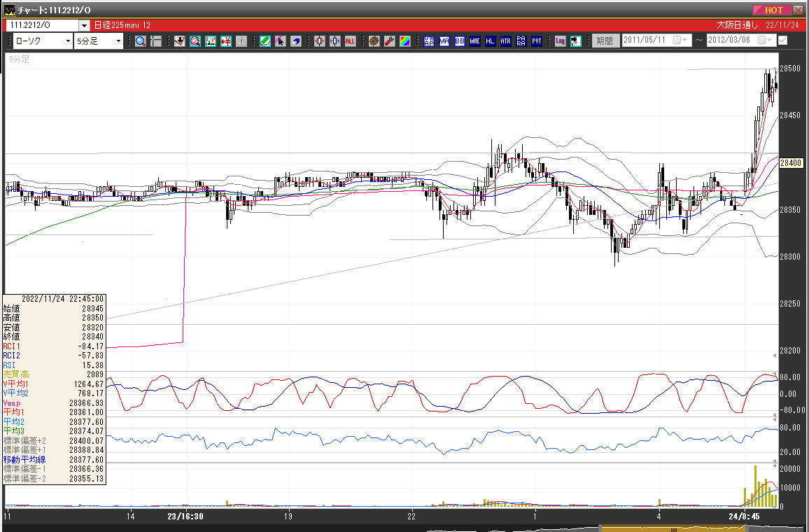Click the 売買高 volume row
809x532 pixels.
click(x=54, y=374)
